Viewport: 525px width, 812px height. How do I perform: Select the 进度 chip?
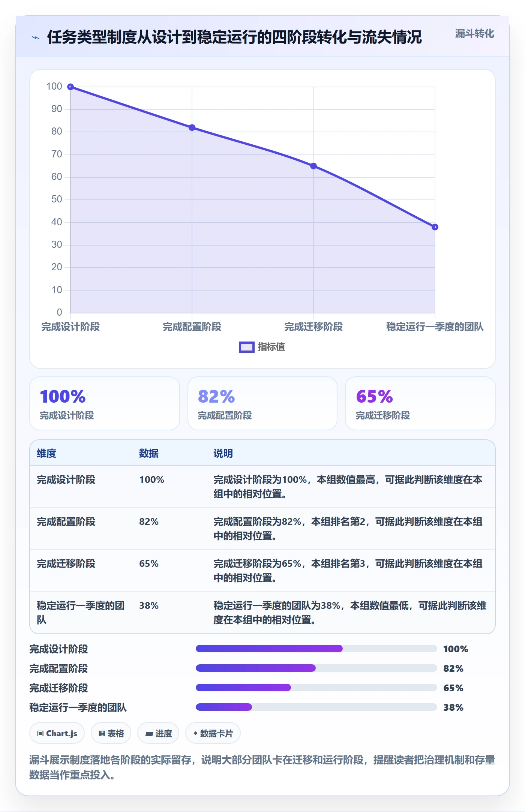158,733
